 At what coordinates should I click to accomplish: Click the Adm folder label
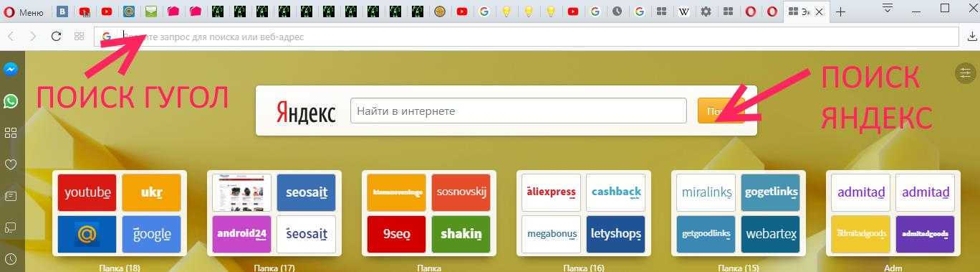893,268
